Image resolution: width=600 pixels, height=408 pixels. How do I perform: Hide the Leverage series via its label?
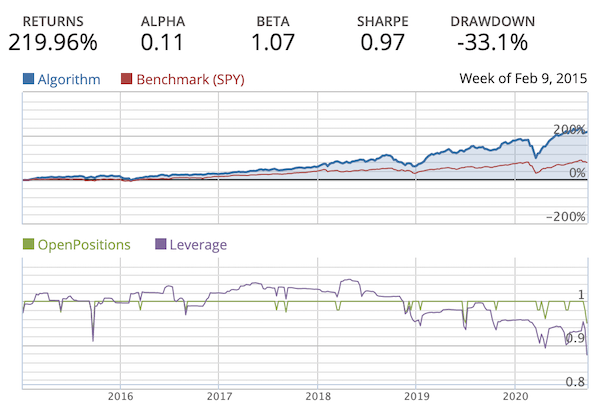pos(199,244)
